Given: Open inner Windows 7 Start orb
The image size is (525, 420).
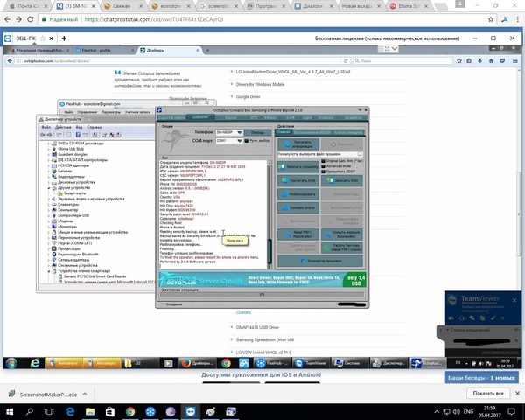Looking at the screenshot, I should click(x=11, y=363).
